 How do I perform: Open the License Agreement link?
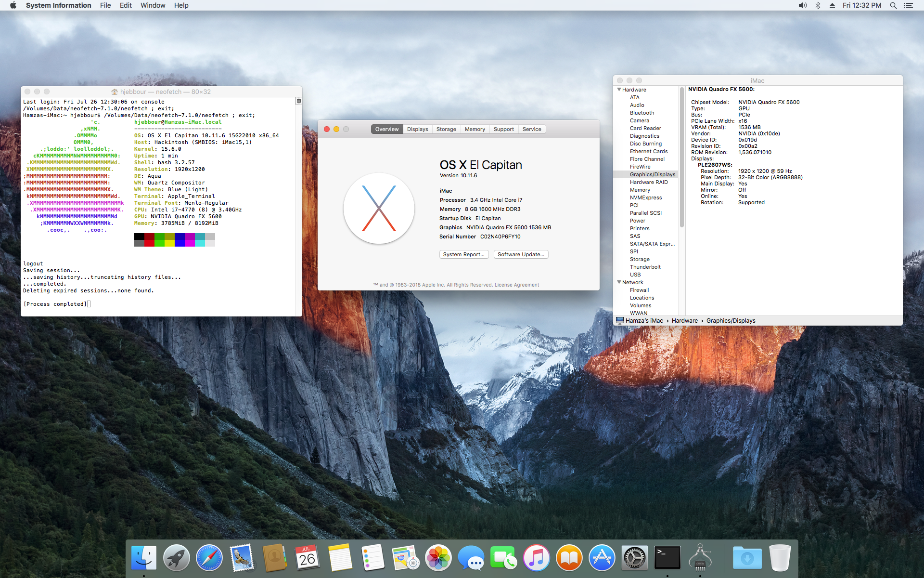[x=517, y=285]
